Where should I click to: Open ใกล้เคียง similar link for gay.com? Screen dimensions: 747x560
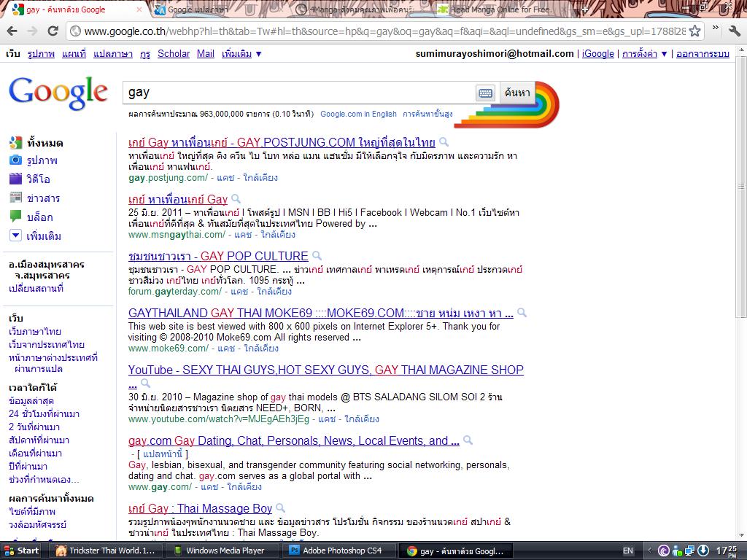point(244,487)
